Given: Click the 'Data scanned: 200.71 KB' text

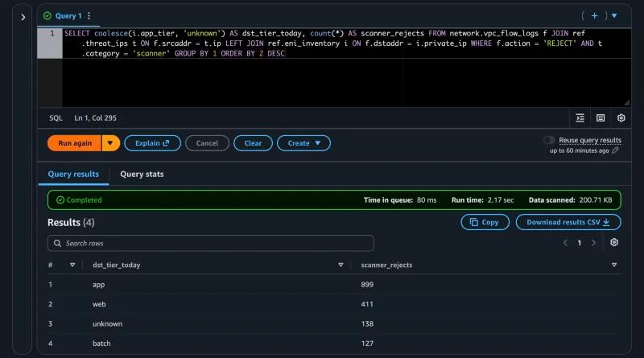Looking at the screenshot, I should pyautogui.click(x=570, y=200).
